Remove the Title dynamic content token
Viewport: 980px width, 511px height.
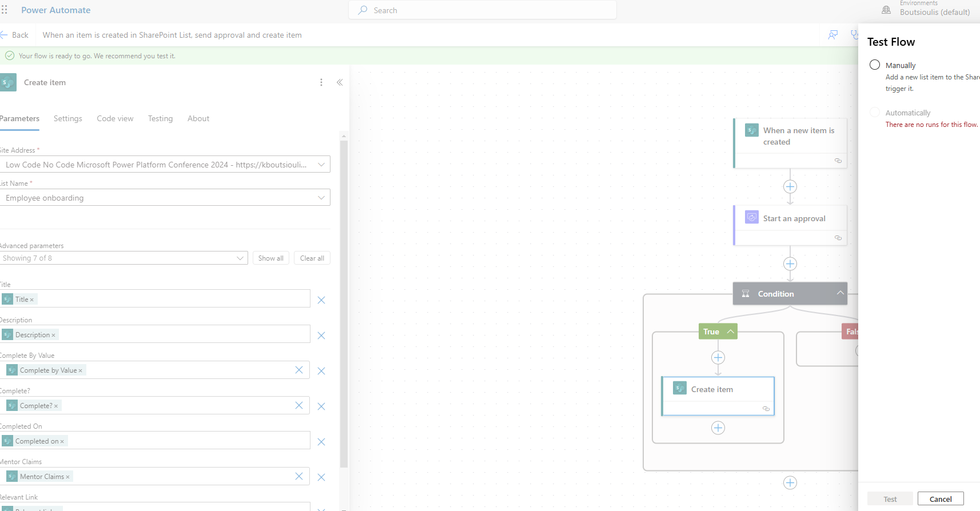pos(32,300)
